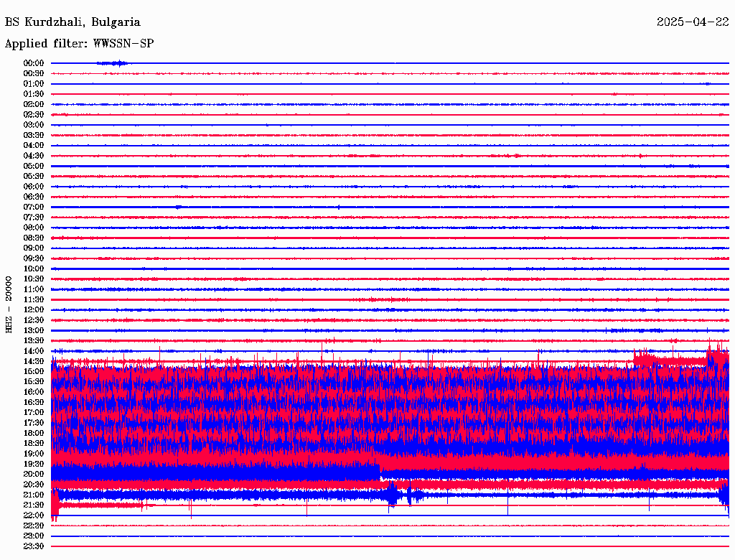Select the Applied filter: WWSSN-SP text
The image size is (735, 560).
click(79, 44)
